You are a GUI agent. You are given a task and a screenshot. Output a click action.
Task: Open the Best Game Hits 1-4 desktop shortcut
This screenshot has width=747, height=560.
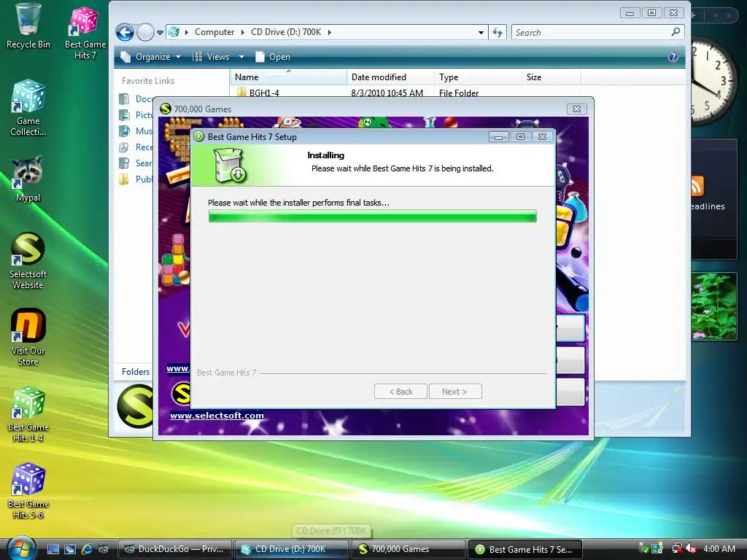[x=28, y=414]
